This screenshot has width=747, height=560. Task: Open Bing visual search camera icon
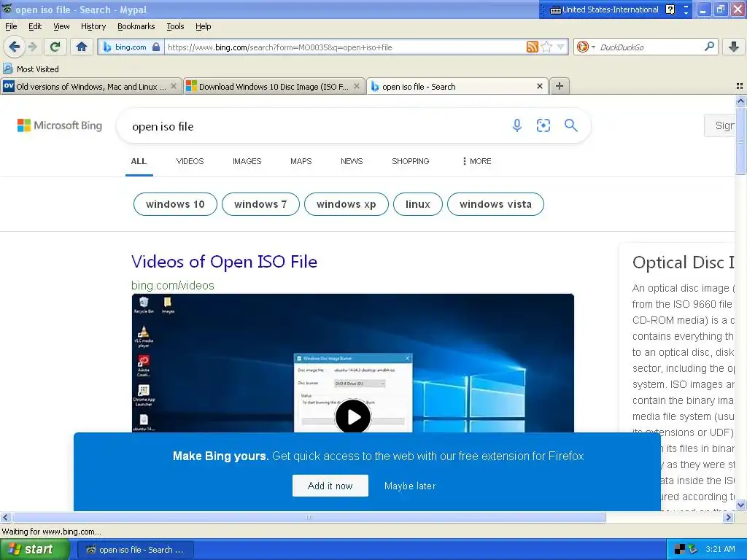[x=543, y=125]
